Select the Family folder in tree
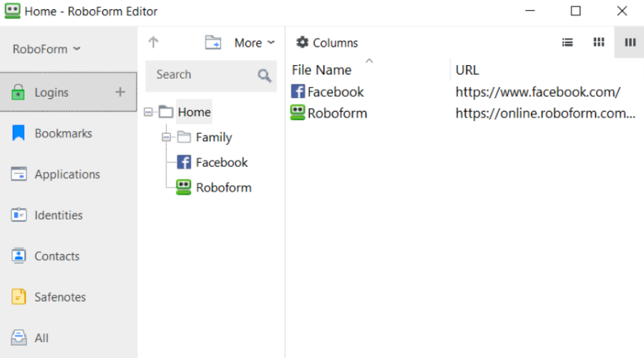This screenshot has height=358, width=644. point(214,137)
